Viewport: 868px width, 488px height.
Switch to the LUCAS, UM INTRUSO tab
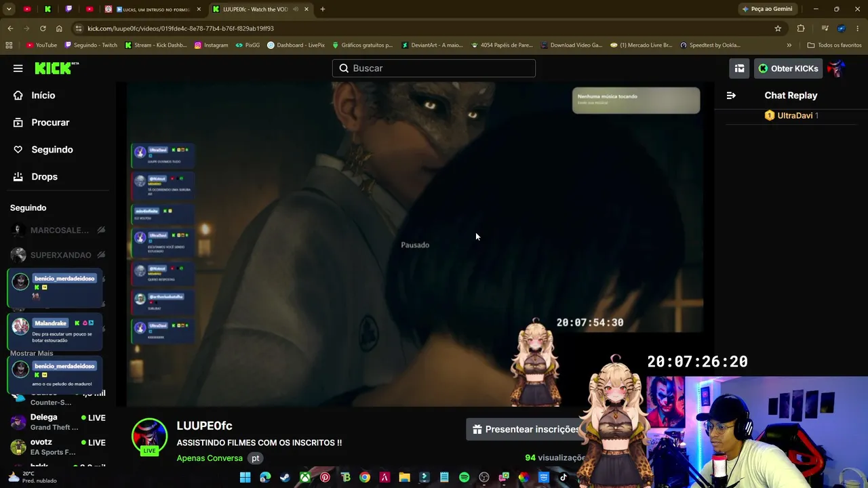pyautogui.click(x=153, y=9)
